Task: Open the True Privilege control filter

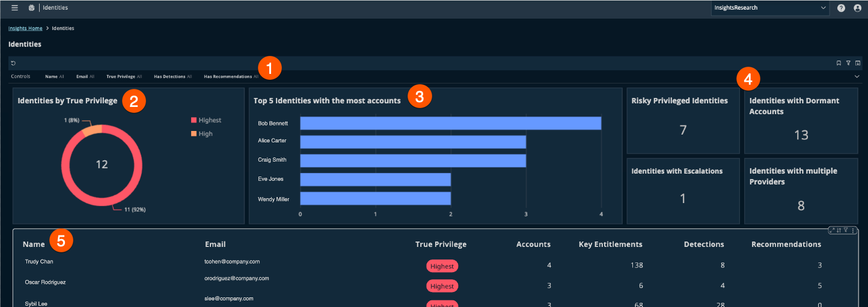Action: click(x=124, y=77)
